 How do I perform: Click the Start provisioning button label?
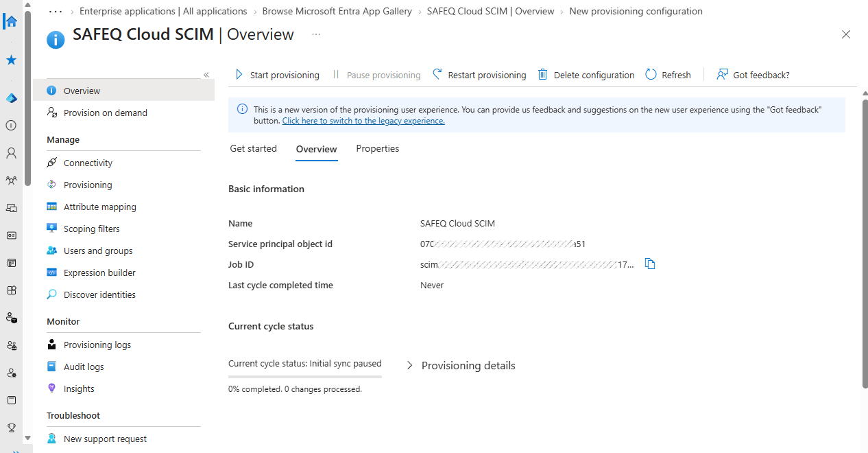(285, 75)
